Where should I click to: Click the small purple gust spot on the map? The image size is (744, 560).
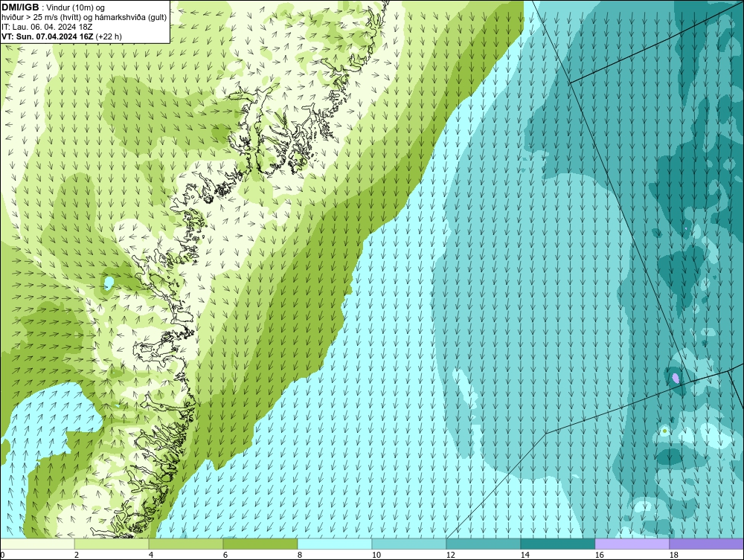(x=676, y=378)
